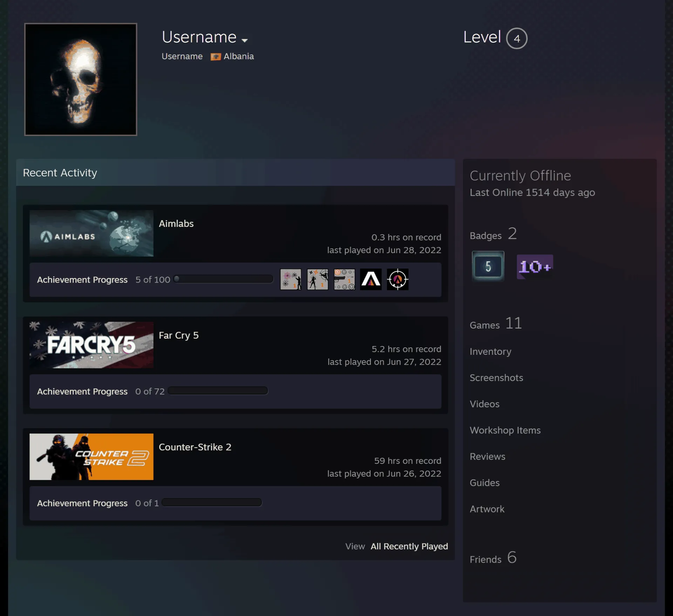Open the first Aimlabs achievement icon

[x=291, y=279]
